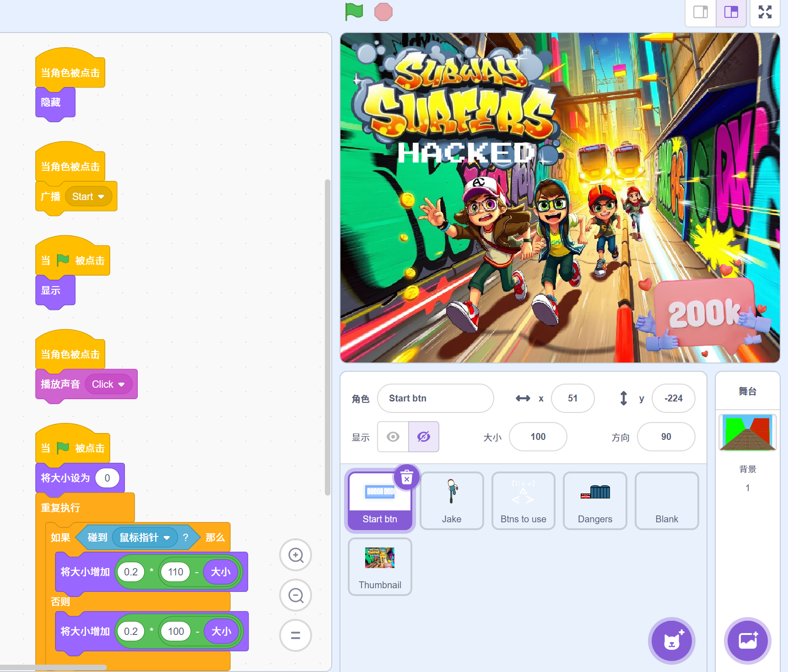Zoom out of the code workspace
The height and width of the screenshot is (672, 788).
pyautogui.click(x=296, y=596)
